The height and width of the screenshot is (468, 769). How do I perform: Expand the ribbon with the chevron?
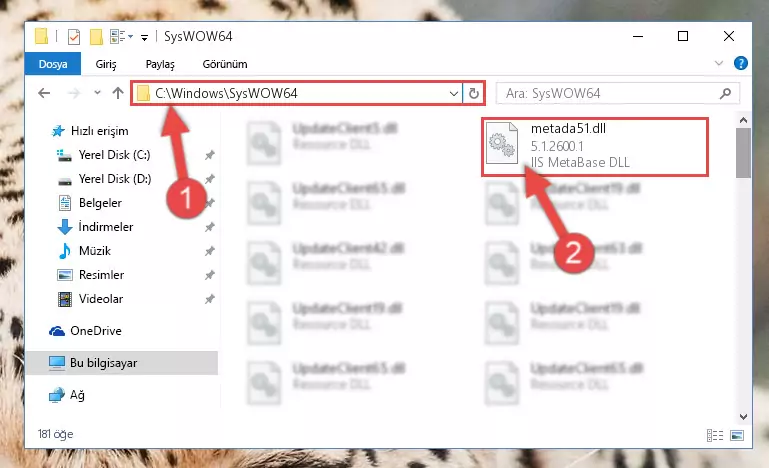pyautogui.click(x=718, y=63)
